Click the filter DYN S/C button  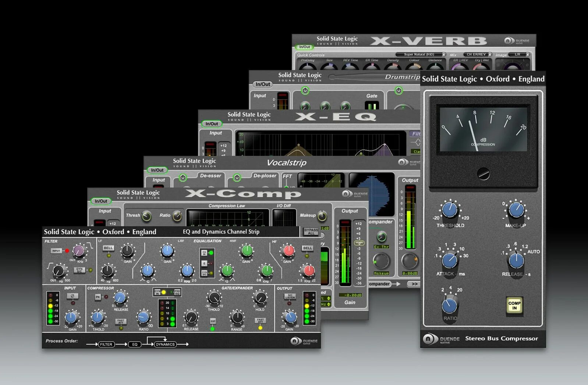tap(79, 270)
